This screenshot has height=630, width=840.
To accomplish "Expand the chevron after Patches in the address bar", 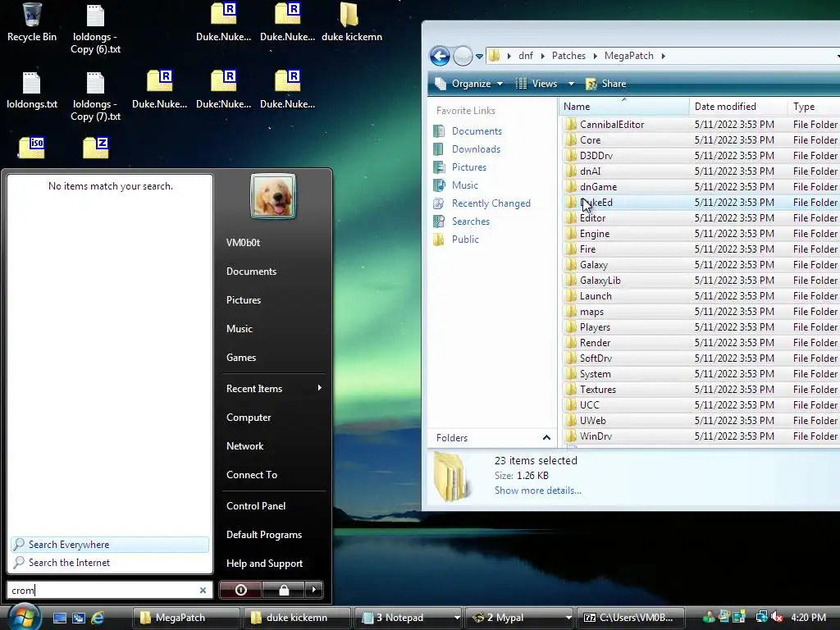I will coord(595,56).
